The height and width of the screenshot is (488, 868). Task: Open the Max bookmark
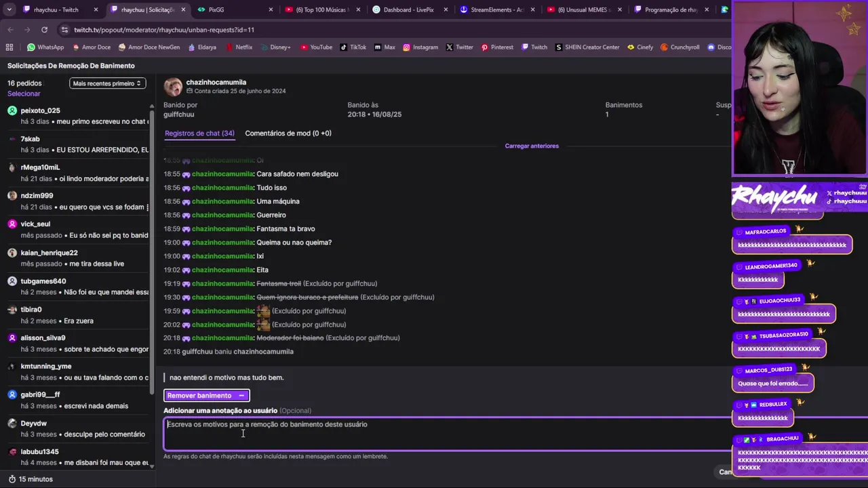tap(384, 47)
